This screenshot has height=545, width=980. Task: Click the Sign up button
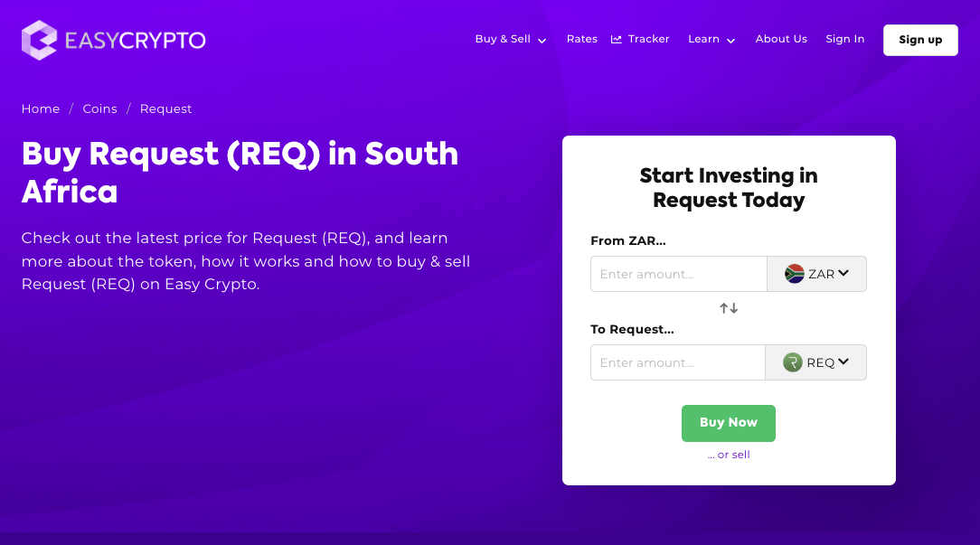coord(920,40)
